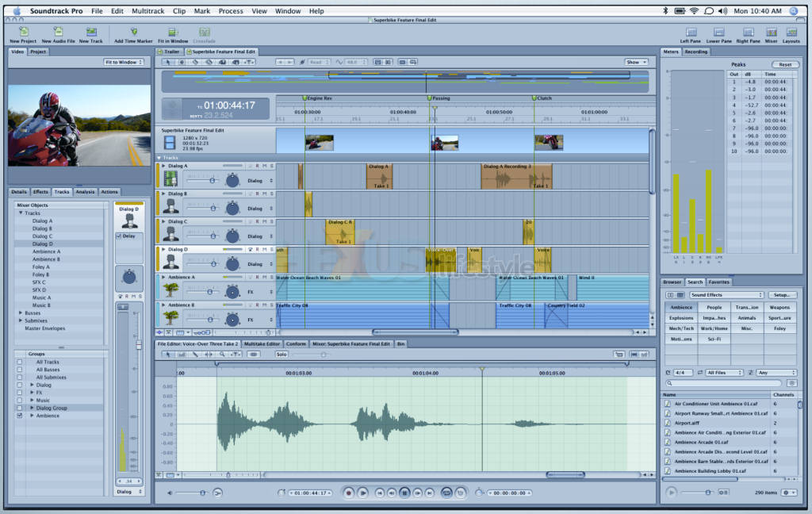Image resolution: width=812 pixels, height=514 pixels.
Task: Open the Multitrack menu
Action: pos(147,11)
